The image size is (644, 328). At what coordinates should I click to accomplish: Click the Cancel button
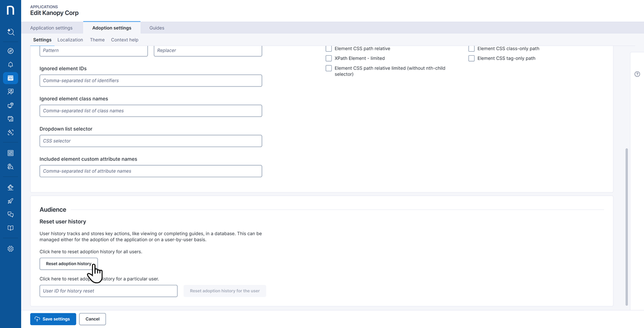93,319
